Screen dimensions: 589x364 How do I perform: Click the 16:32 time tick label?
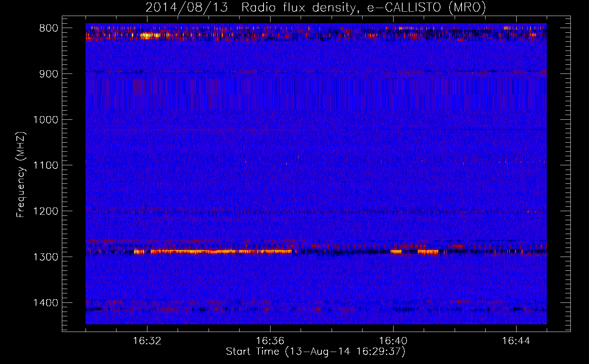click(147, 341)
